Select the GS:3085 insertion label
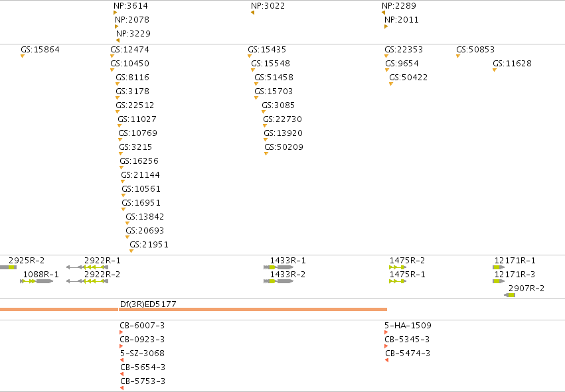565x392 pixels. [278, 105]
